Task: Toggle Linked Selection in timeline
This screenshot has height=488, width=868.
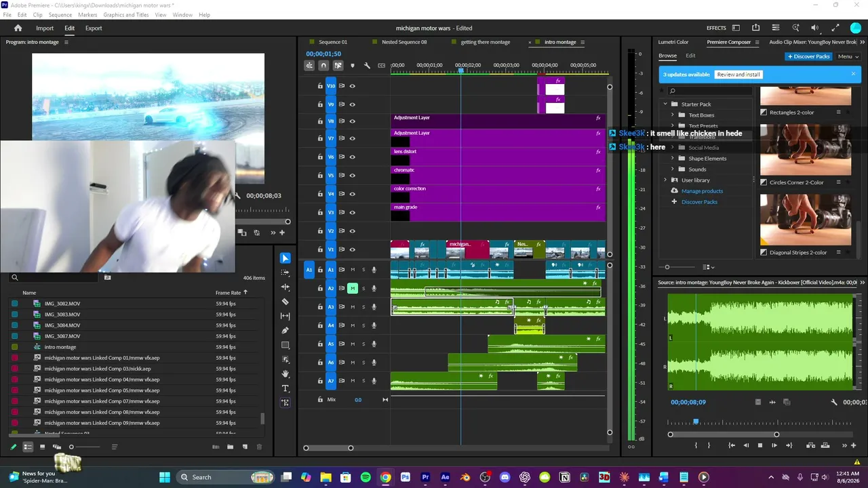Action: [338, 66]
